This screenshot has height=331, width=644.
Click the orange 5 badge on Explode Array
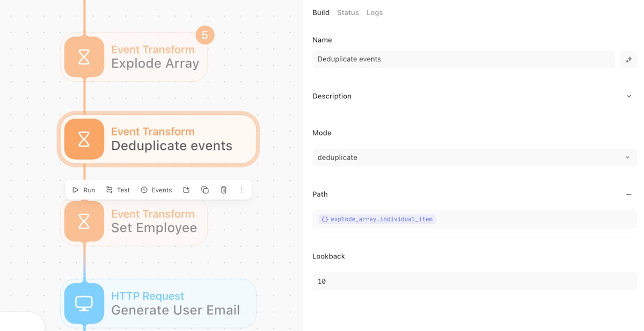click(204, 35)
